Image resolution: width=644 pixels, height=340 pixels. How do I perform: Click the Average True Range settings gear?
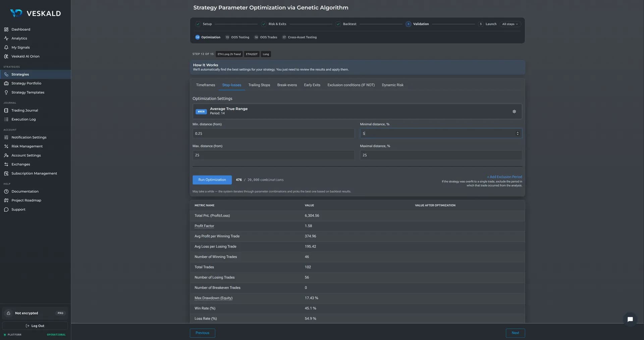click(514, 112)
